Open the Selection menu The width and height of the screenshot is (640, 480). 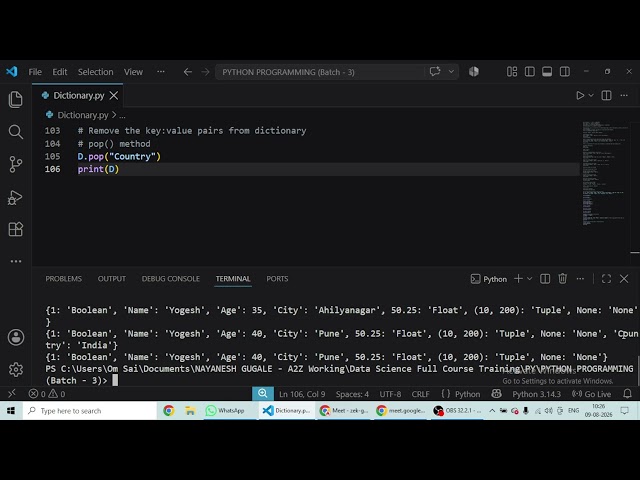point(96,72)
